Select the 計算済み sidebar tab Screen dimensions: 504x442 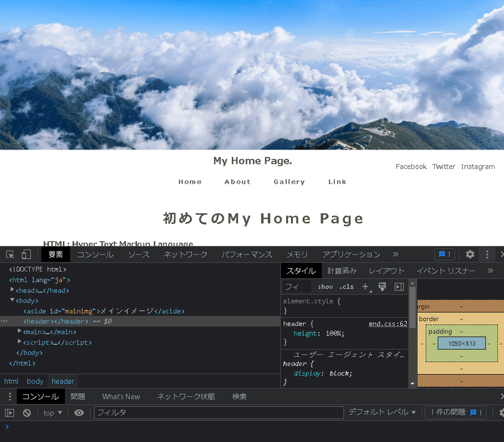point(341,270)
